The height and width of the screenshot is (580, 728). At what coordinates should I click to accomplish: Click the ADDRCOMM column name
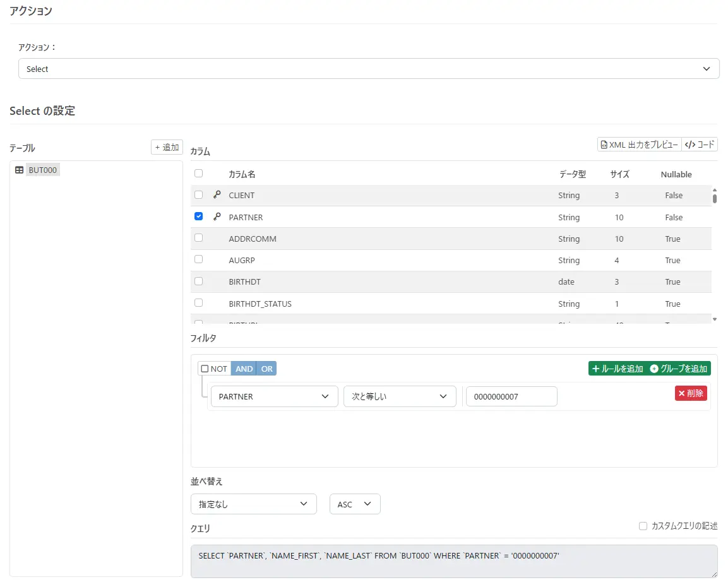[253, 239]
